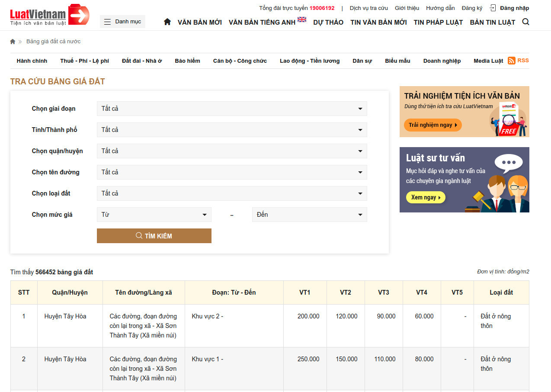Open the Trải nghiệm tiện ích văn bản banner
The width and height of the screenshot is (551, 392).
465,112
